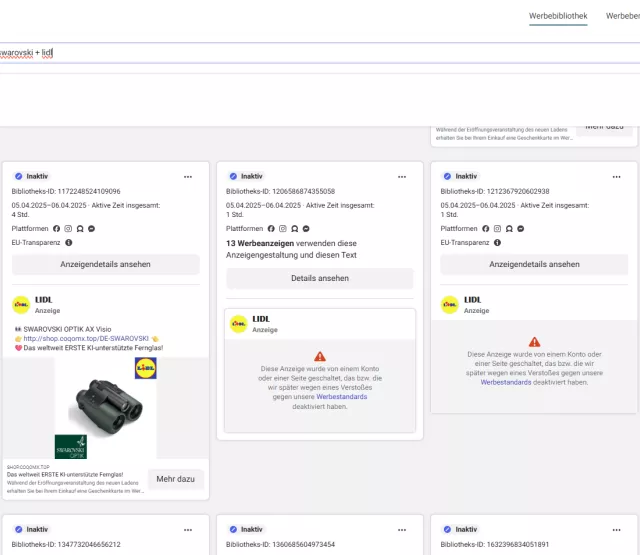Open three-dot menu of ad 1206586874355058
This screenshot has width=640, height=555.
tap(402, 176)
